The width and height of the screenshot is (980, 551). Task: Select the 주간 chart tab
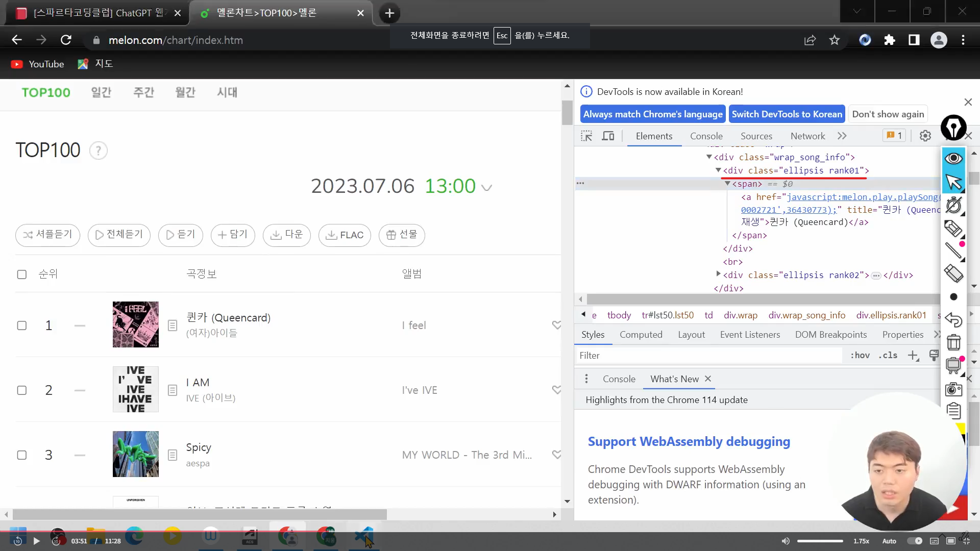click(x=143, y=92)
